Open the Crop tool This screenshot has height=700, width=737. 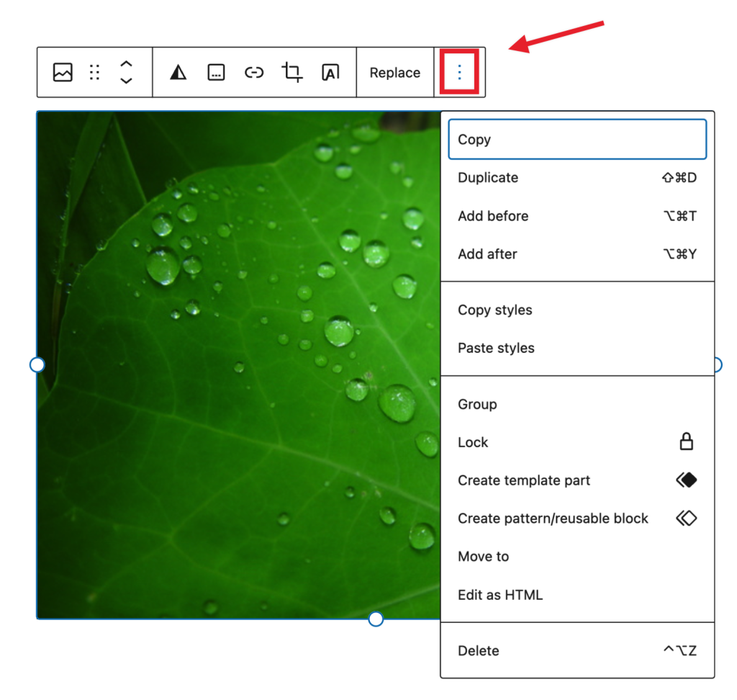click(x=292, y=72)
